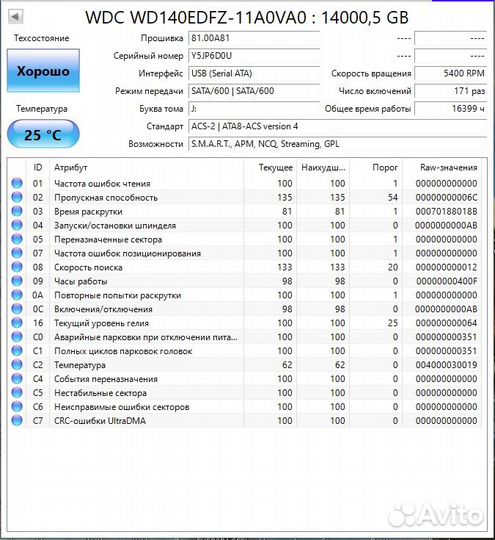Click status icon for Часы работы
This screenshot has height=540, width=495.
(17, 281)
